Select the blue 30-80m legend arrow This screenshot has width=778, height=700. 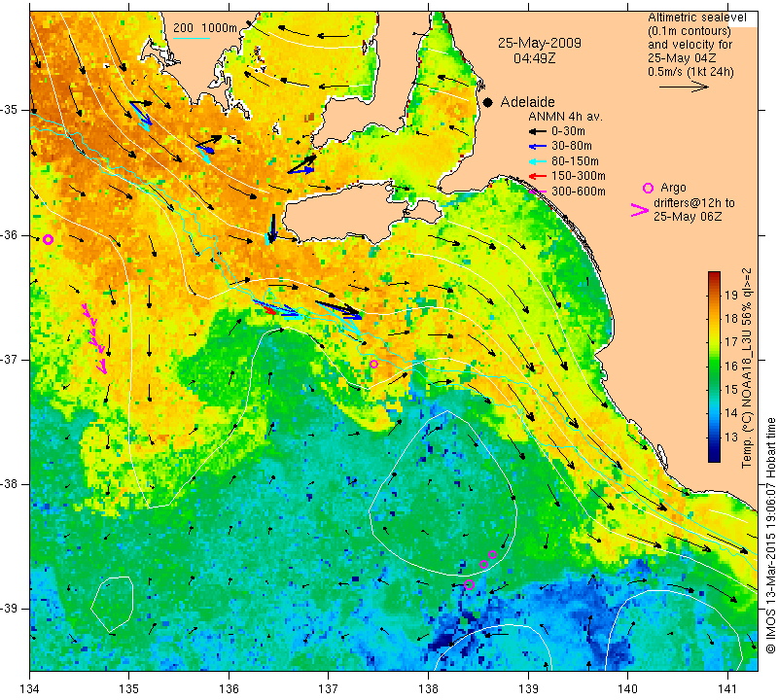click(538, 147)
